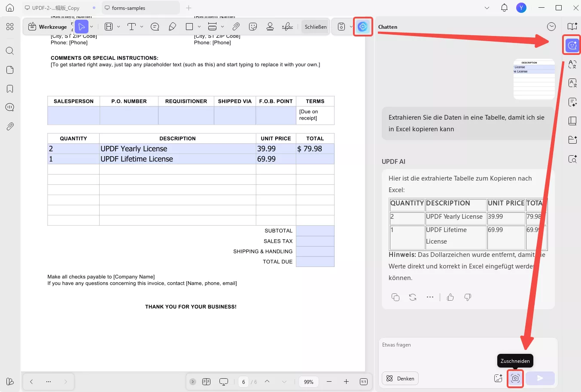
Task: Click the page number input showing 6
Action: click(243, 381)
